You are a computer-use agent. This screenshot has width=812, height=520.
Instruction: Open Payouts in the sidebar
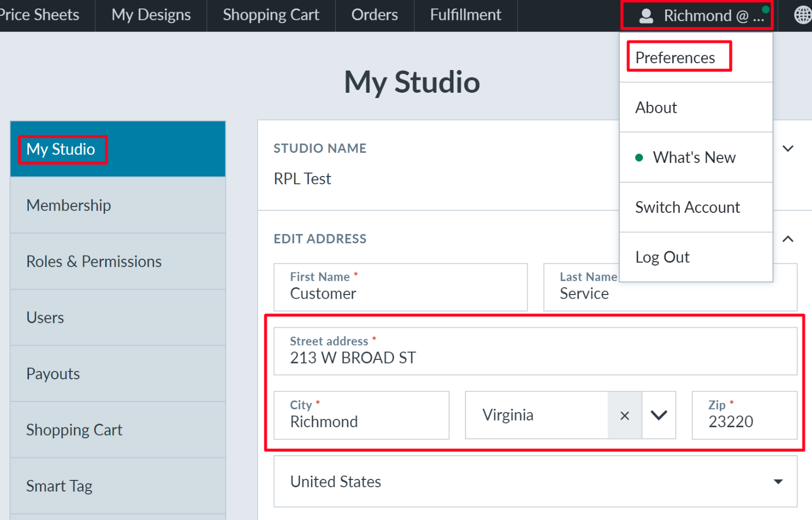(53, 374)
